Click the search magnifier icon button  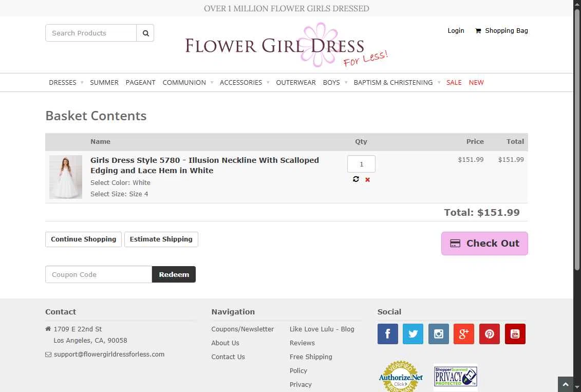point(145,33)
